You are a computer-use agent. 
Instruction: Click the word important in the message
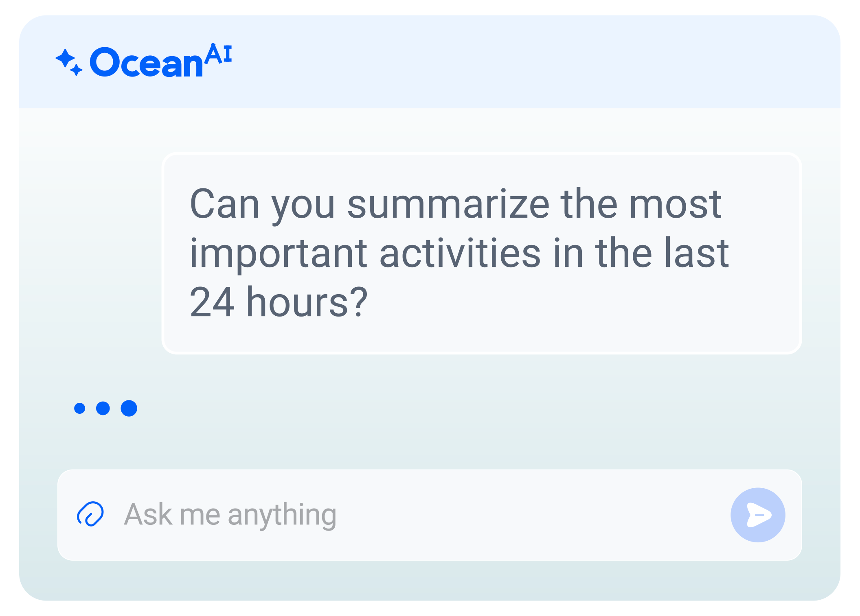click(x=279, y=254)
